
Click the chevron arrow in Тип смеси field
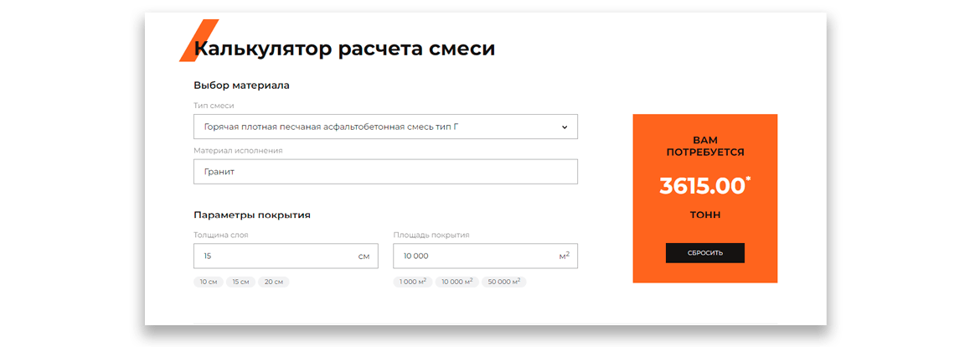pyautogui.click(x=564, y=127)
